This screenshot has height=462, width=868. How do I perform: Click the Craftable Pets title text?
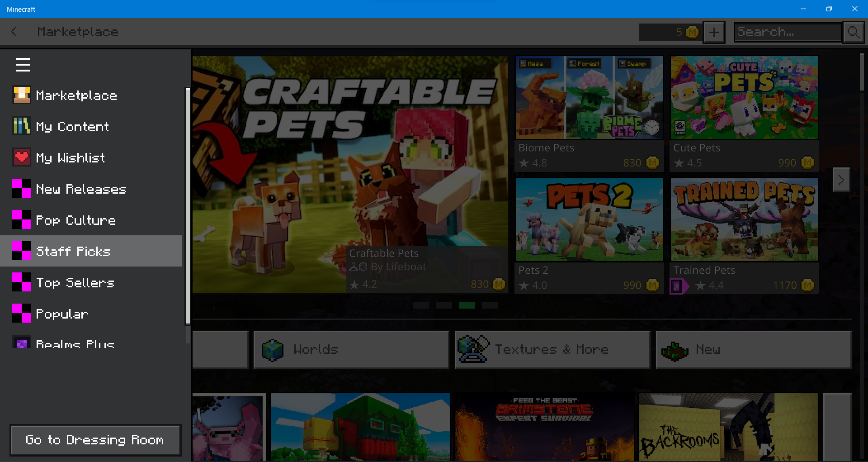click(x=384, y=253)
